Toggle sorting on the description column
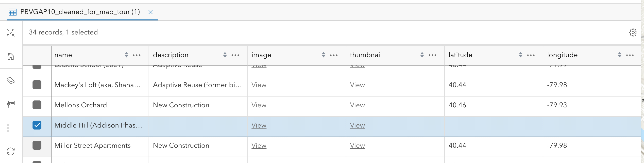The height and width of the screenshot is (163, 644). [x=224, y=55]
